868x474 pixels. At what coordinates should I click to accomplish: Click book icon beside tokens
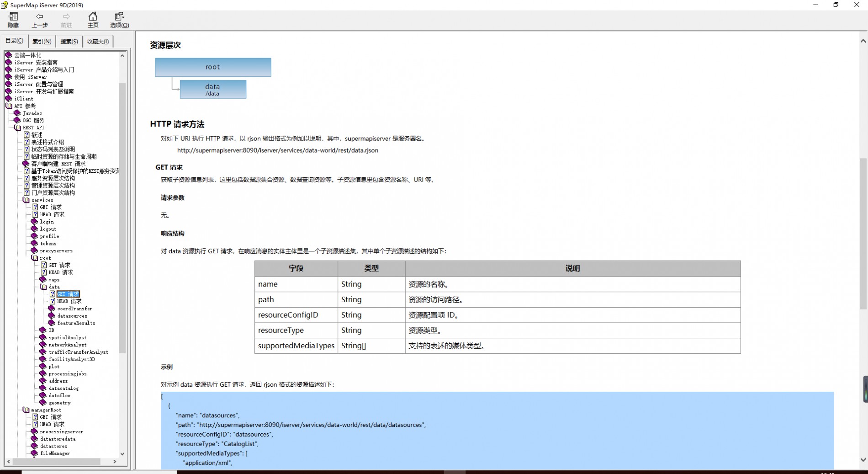click(x=34, y=244)
